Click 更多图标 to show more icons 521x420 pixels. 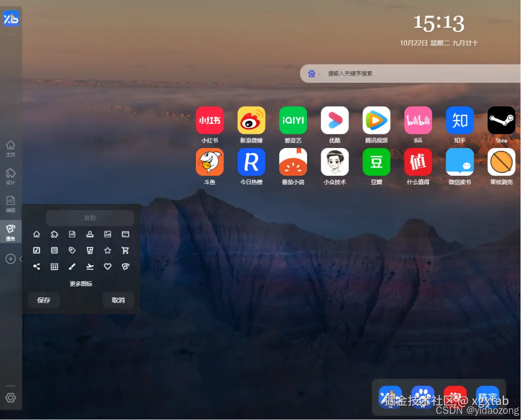(x=81, y=284)
